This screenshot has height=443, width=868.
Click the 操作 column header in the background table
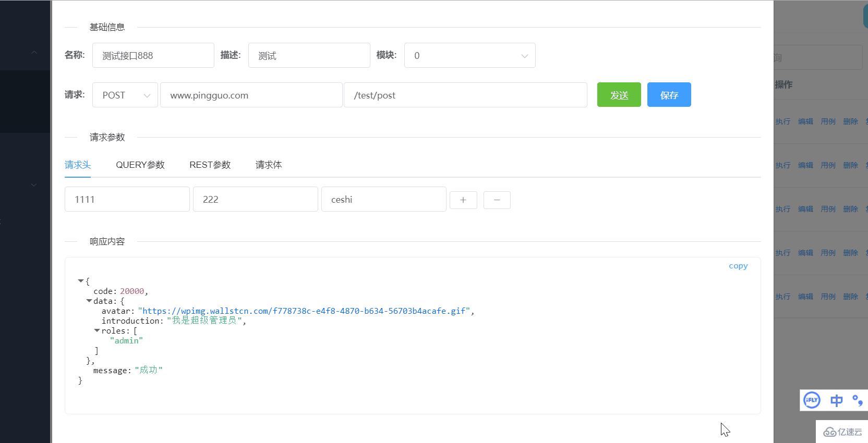(x=783, y=84)
